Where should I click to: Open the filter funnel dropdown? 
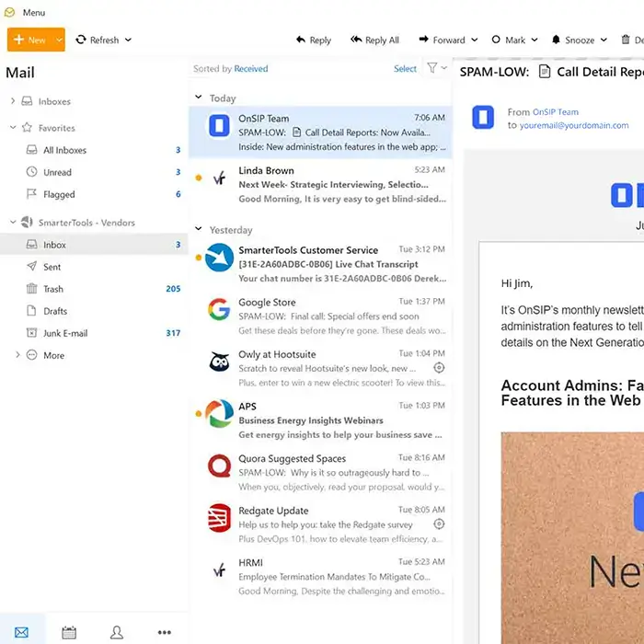tap(437, 68)
